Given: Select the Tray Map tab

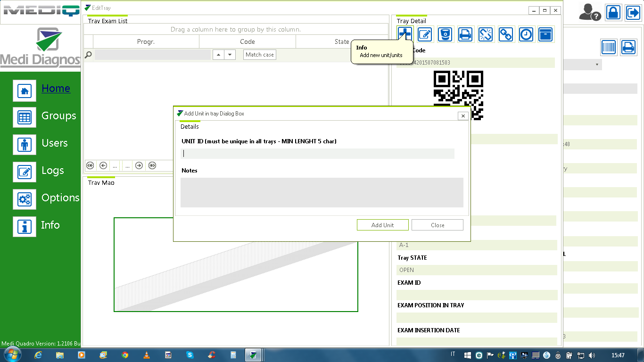Looking at the screenshot, I should [x=101, y=182].
